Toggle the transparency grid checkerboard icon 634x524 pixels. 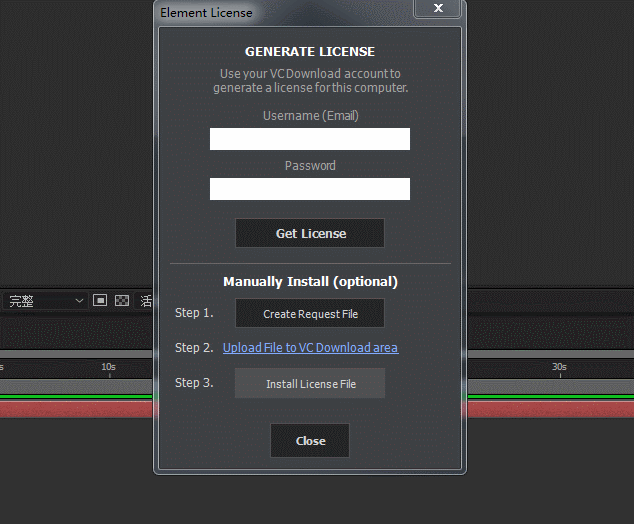122,300
